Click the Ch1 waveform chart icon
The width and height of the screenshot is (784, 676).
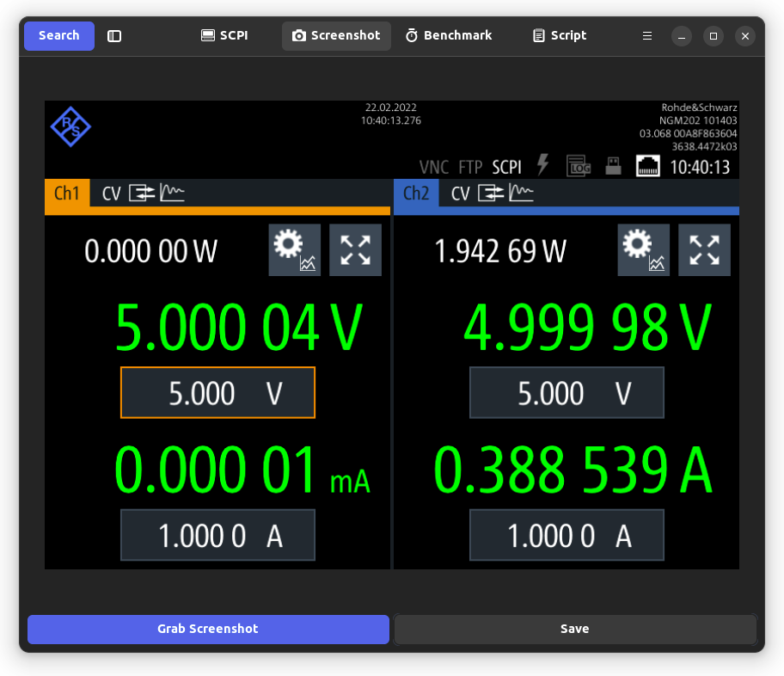[x=172, y=193]
